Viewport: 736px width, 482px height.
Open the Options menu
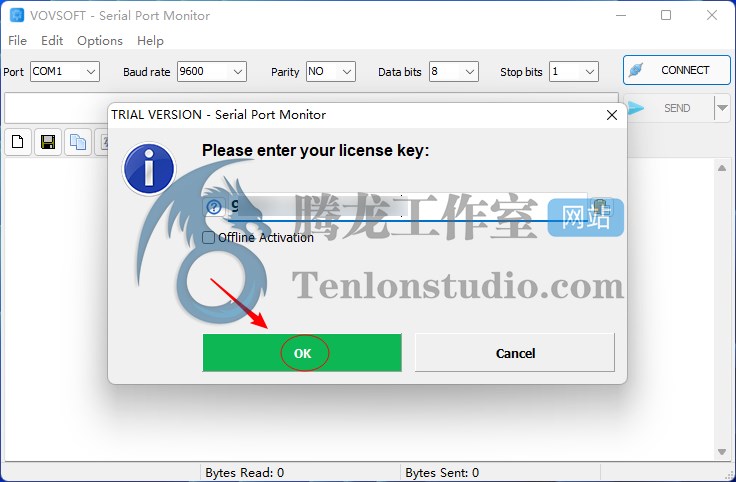100,41
